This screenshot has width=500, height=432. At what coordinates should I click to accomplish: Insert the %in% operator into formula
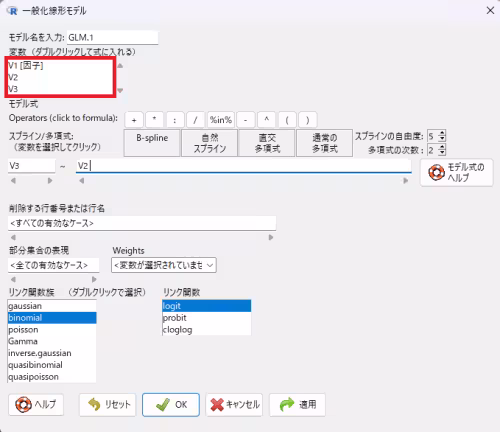coord(221,120)
